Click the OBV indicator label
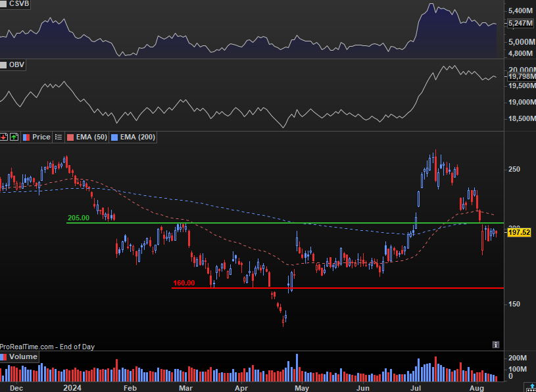 16,65
